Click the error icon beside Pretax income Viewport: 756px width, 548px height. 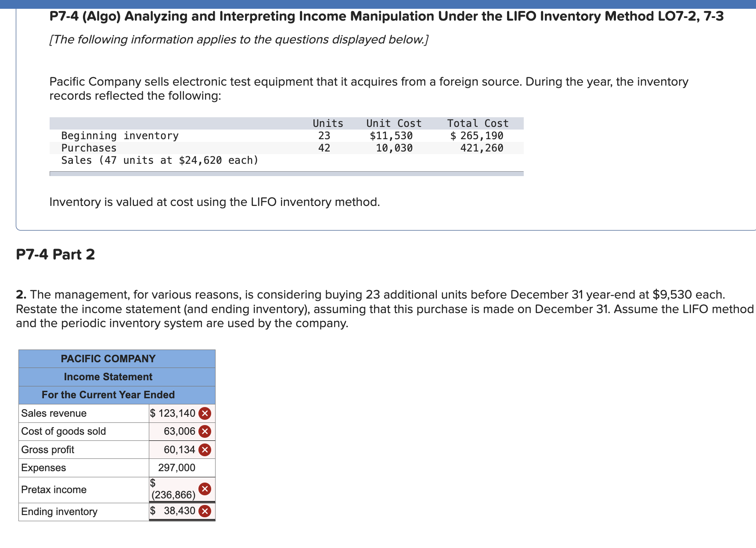205,489
